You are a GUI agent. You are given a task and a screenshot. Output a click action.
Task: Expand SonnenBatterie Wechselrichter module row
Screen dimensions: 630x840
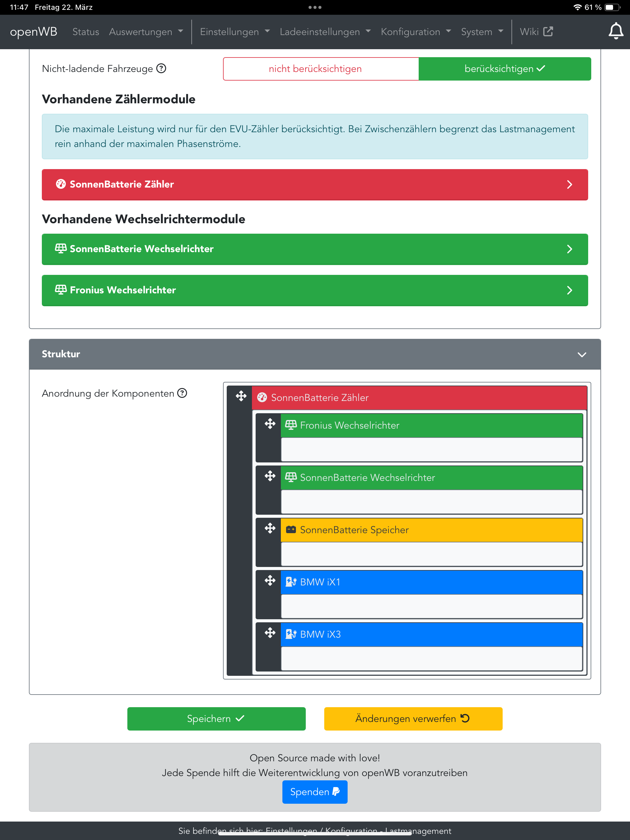(x=315, y=249)
